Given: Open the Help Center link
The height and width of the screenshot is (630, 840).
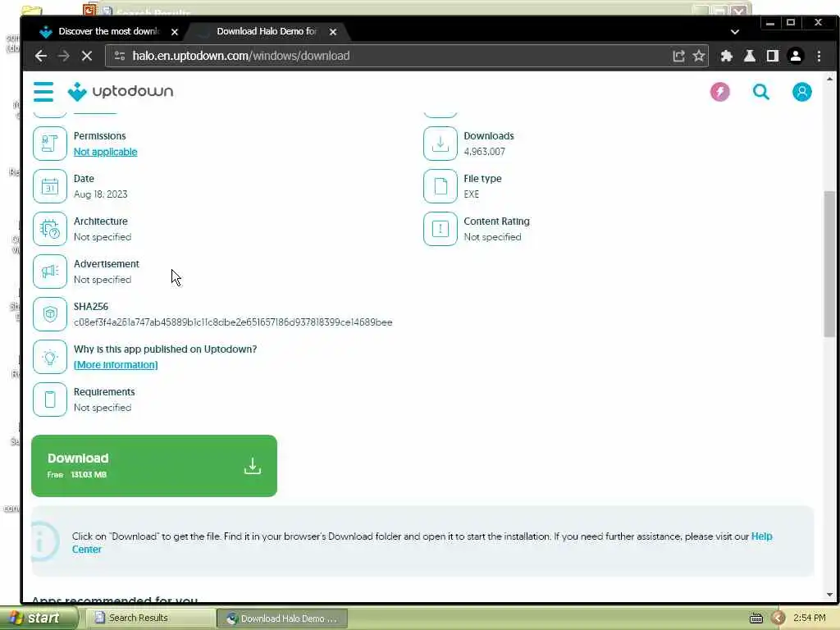Looking at the screenshot, I should click(x=761, y=536).
